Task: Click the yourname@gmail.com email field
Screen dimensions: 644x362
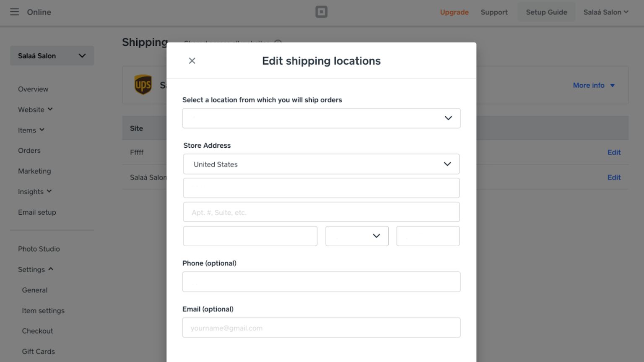Action: point(321,328)
